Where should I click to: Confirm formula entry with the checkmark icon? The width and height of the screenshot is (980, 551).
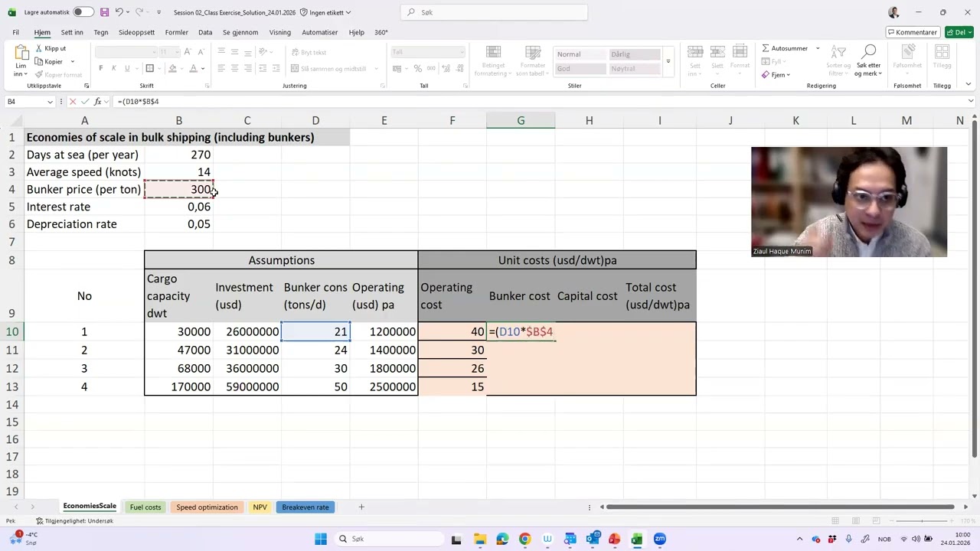point(85,102)
